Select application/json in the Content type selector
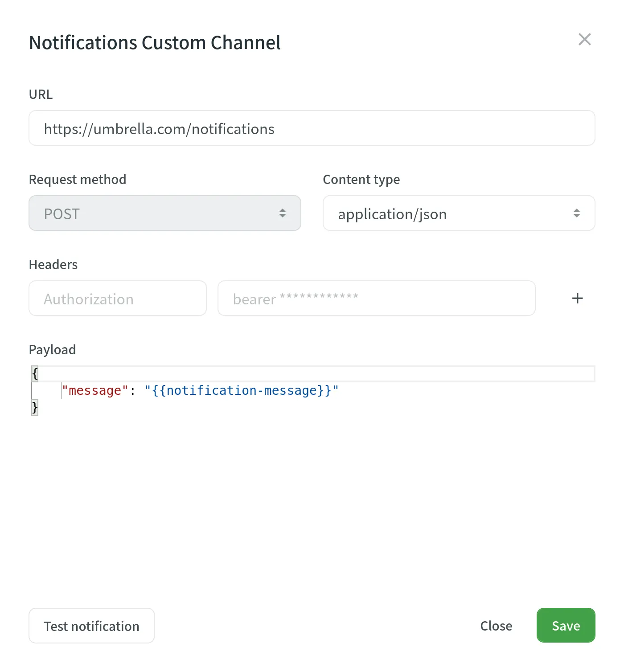 pyautogui.click(x=459, y=213)
